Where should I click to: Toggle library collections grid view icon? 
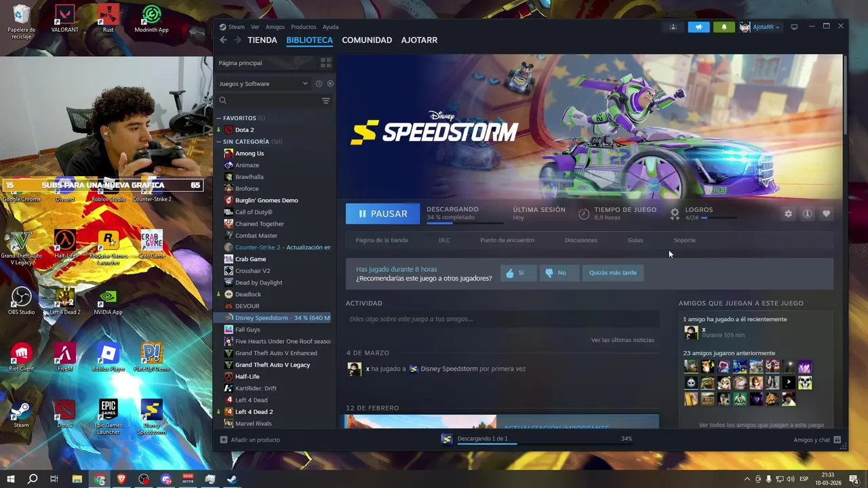[x=325, y=62]
